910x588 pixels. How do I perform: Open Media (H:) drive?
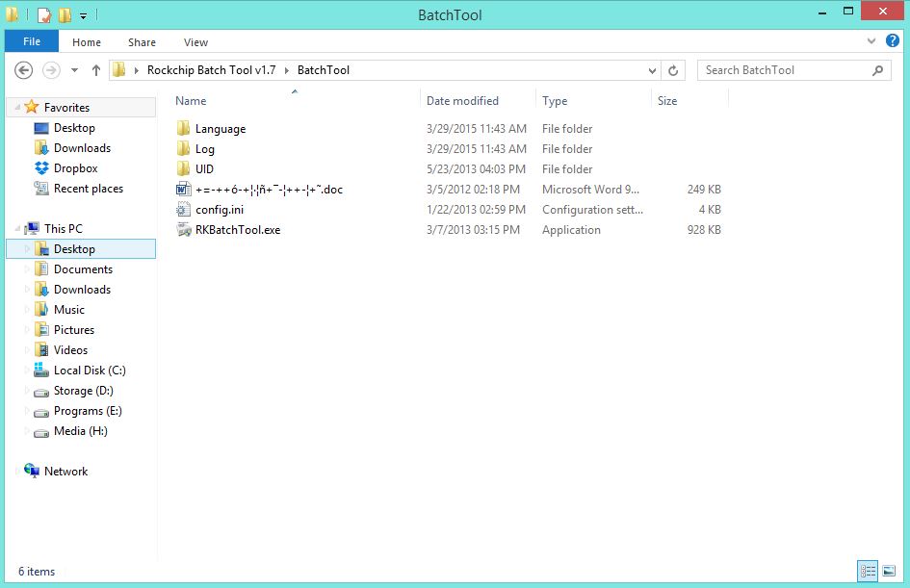80,431
